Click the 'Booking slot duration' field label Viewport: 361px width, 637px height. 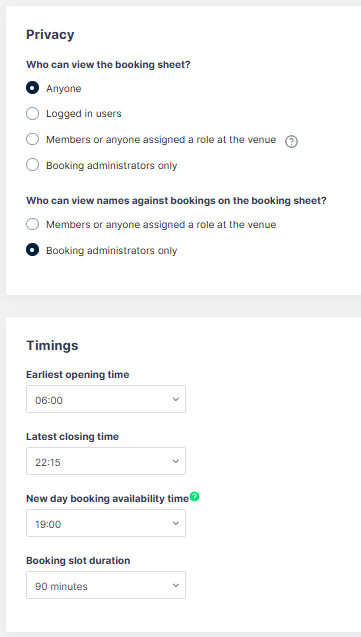[x=78, y=561]
